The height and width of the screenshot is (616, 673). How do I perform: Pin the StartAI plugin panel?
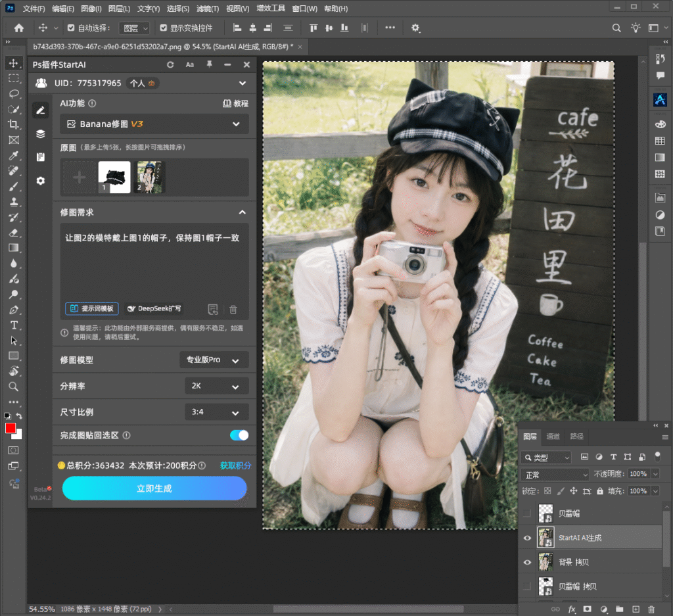click(210, 64)
